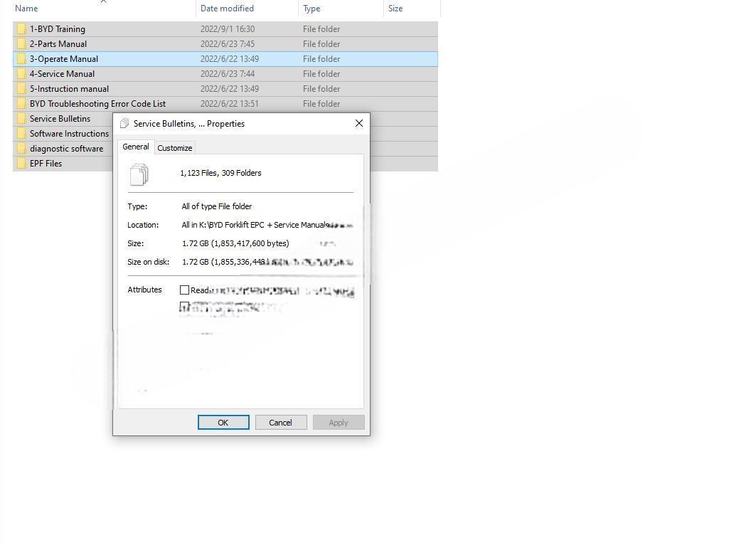Select the General tab
Image resolution: width=756 pixels, height=545 pixels.
tap(135, 147)
